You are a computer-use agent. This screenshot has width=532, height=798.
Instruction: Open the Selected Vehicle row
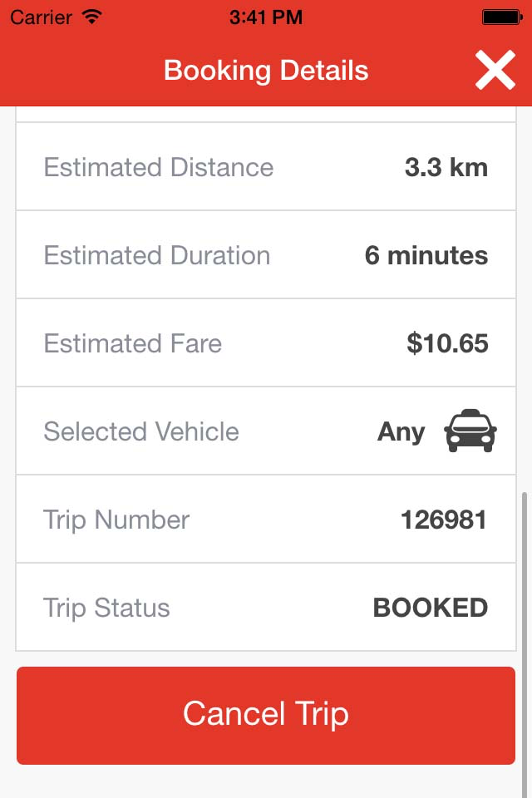coord(266,431)
